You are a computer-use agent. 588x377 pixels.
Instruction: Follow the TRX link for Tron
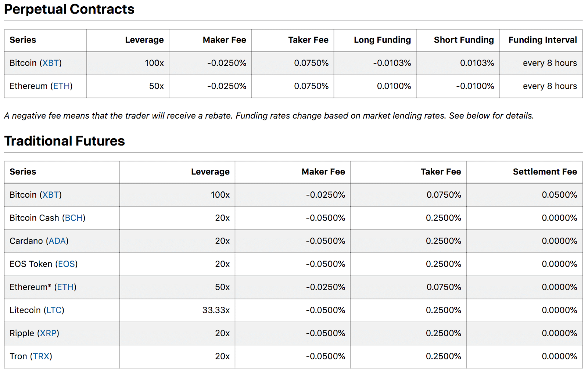click(x=41, y=357)
